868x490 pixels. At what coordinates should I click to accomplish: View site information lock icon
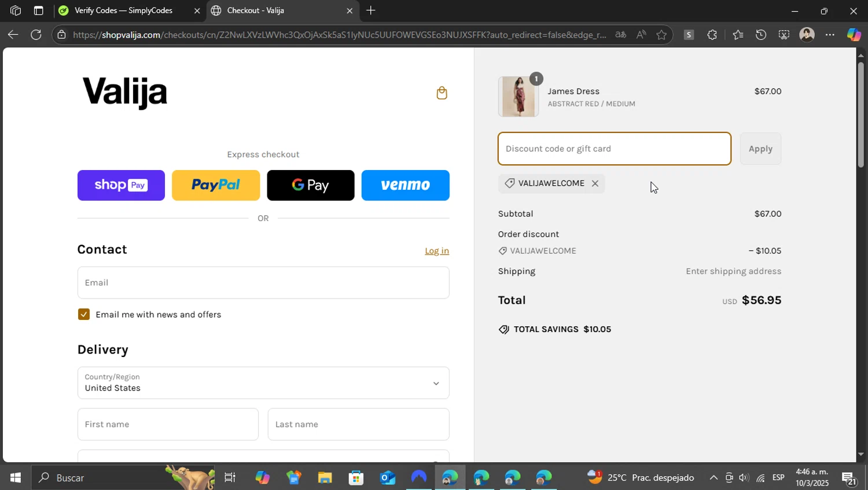coord(61,35)
